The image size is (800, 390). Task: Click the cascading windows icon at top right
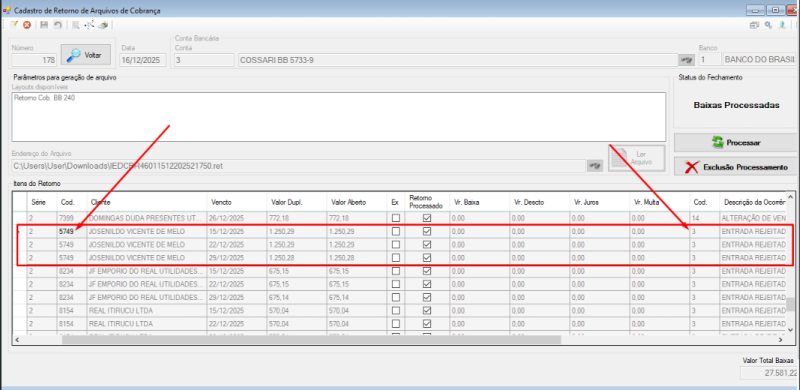[x=754, y=25]
